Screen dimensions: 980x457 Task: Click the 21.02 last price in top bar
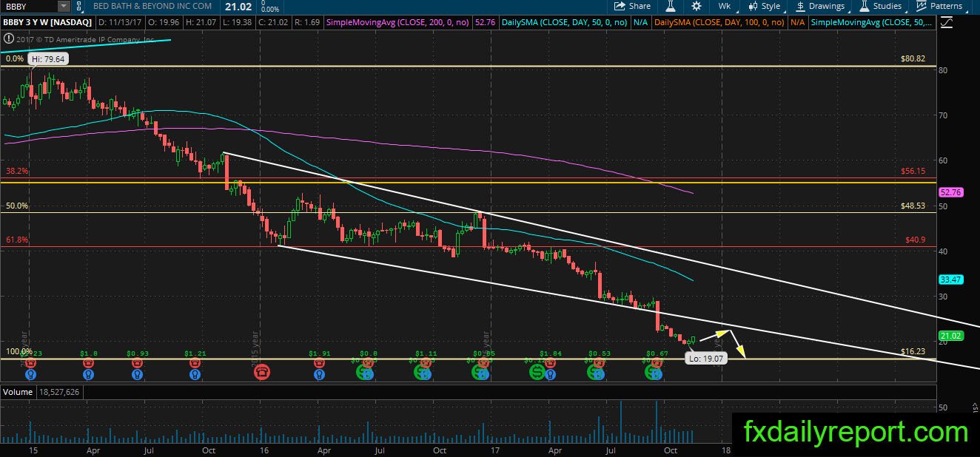[x=238, y=6]
